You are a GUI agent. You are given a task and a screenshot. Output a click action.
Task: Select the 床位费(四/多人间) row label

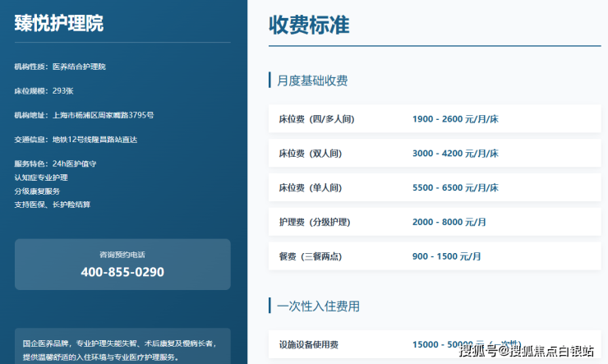[316, 119]
